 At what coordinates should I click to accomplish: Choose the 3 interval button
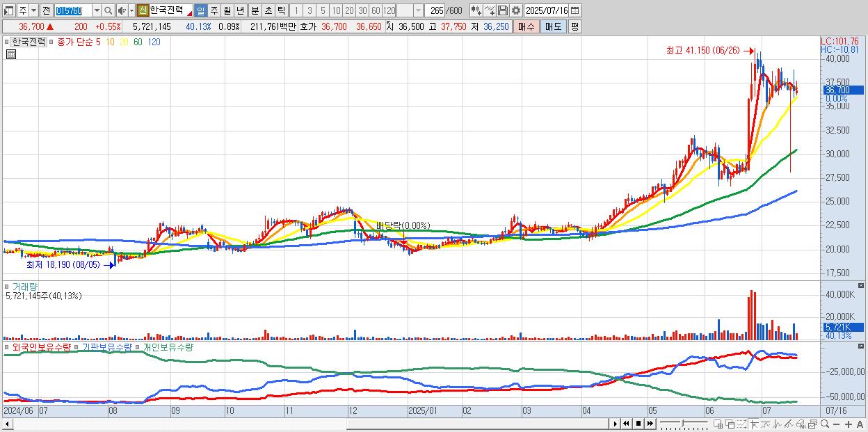[x=310, y=10]
